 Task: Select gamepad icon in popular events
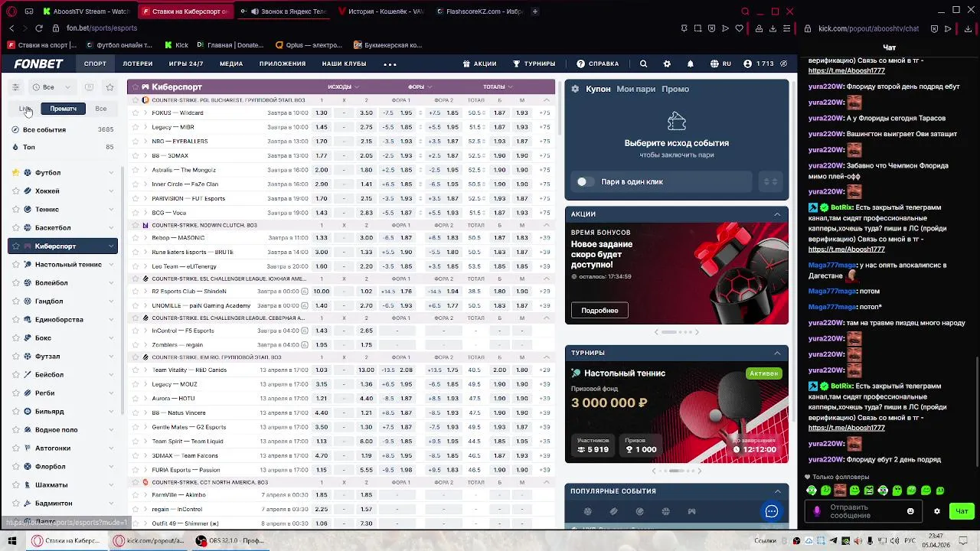tap(691, 511)
